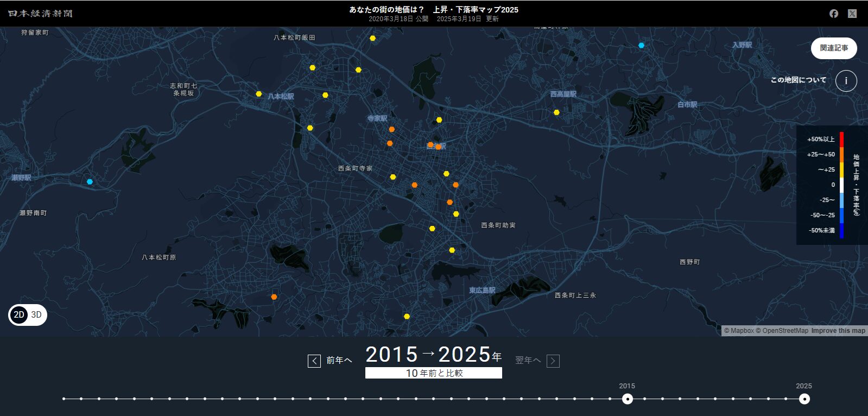868x416 pixels.
Task: Select the light blue marker near 瀬野駅
Action: pyautogui.click(x=90, y=181)
